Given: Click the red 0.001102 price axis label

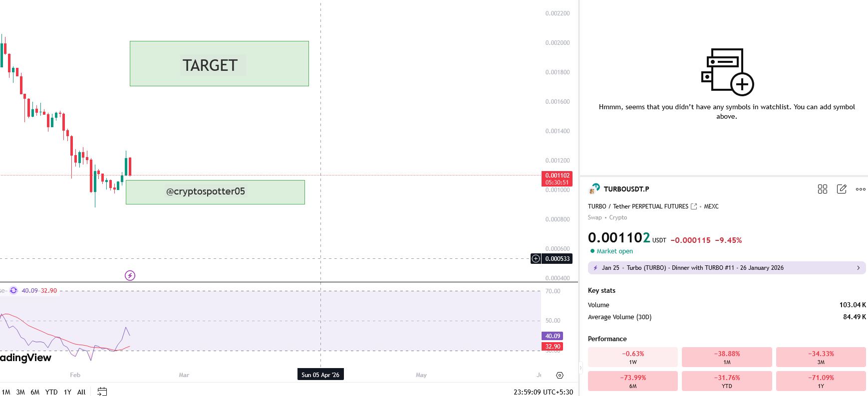Looking at the screenshot, I should pyautogui.click(x=557, y=179).
